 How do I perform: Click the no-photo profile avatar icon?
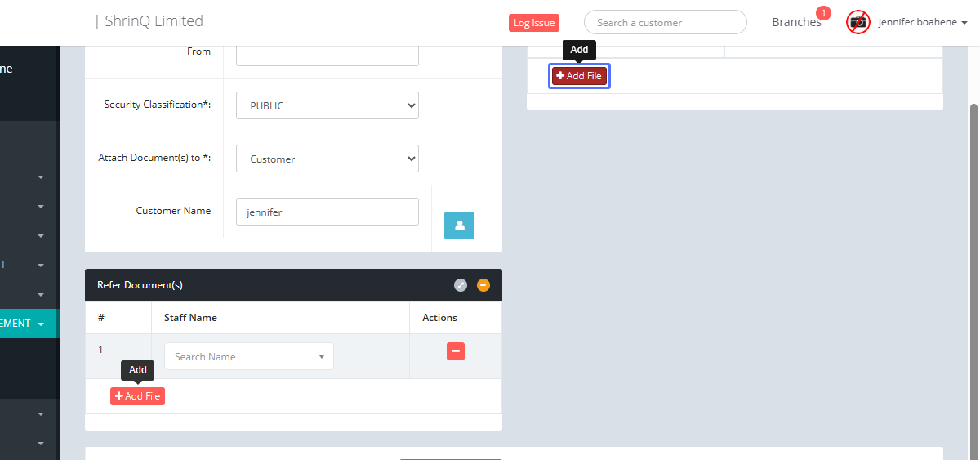click(857, 22)
